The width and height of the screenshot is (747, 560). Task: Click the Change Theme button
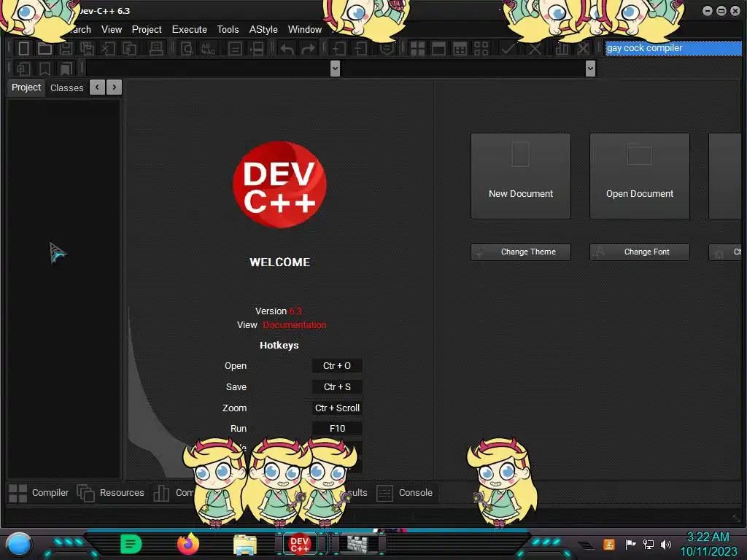tap(521, 252)
